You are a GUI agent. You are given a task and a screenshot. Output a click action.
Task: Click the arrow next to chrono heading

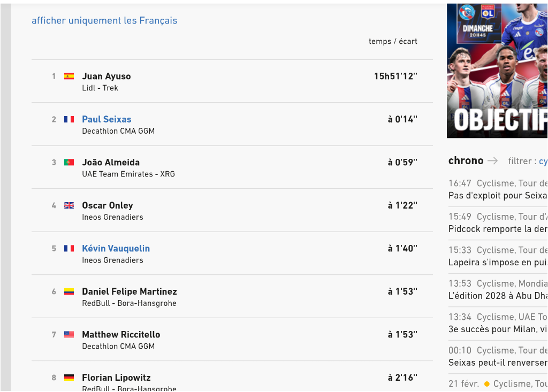[x=492, y=161]
